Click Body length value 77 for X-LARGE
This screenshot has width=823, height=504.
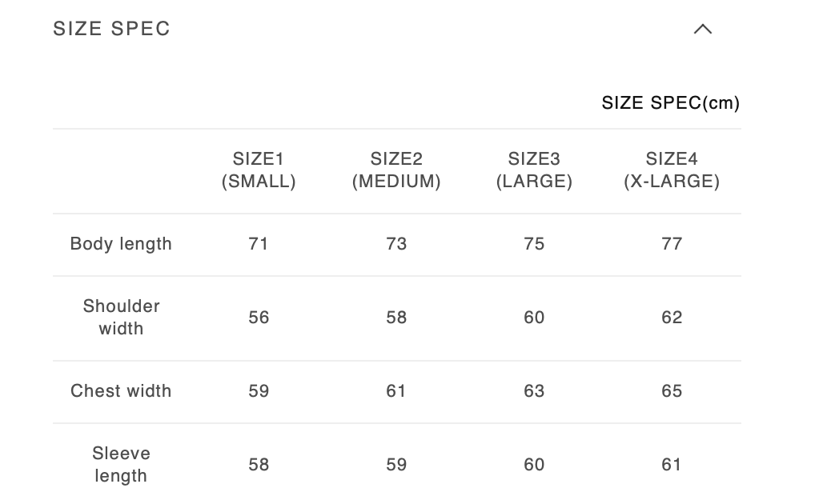(x=672, y=244)
